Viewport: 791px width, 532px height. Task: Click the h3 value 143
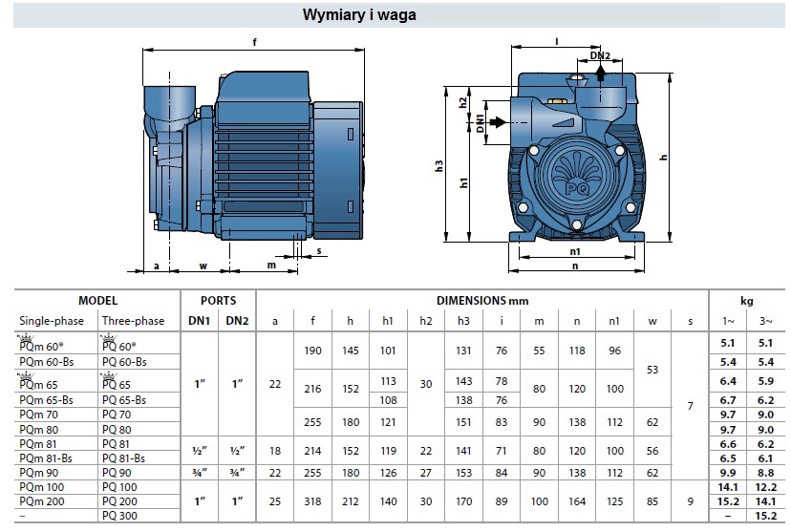[x=463, y=381]
